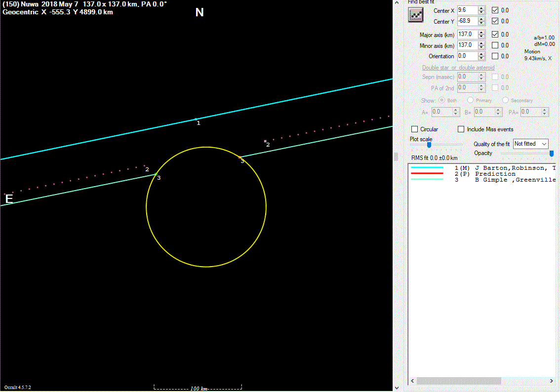
Task: Click the Plot scale slider handle
Action: [429, 145]
